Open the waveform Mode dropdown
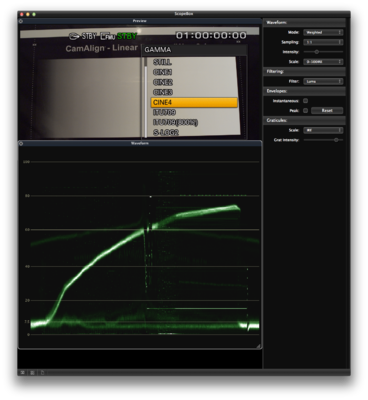 (323, 32)
